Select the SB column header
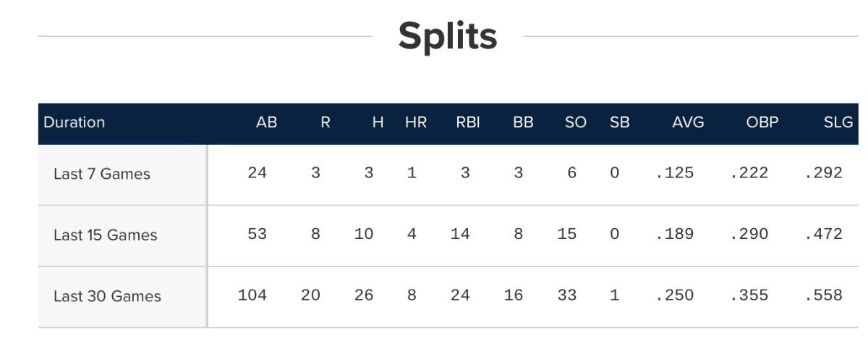The width and height of the screenshot is (868, 362). [x=620, y=122]
